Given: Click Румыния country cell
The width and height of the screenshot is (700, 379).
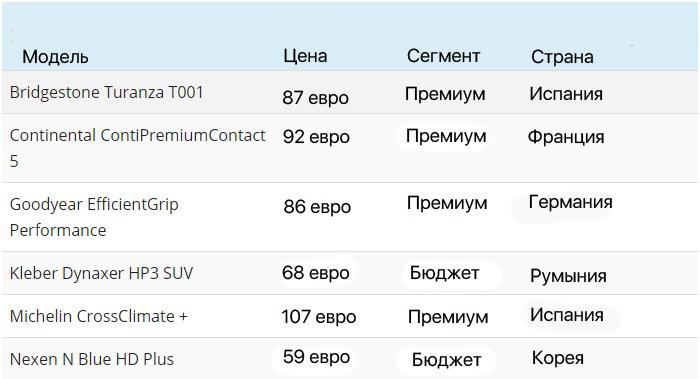Looking at the screenshot, I should pos(568,276).
